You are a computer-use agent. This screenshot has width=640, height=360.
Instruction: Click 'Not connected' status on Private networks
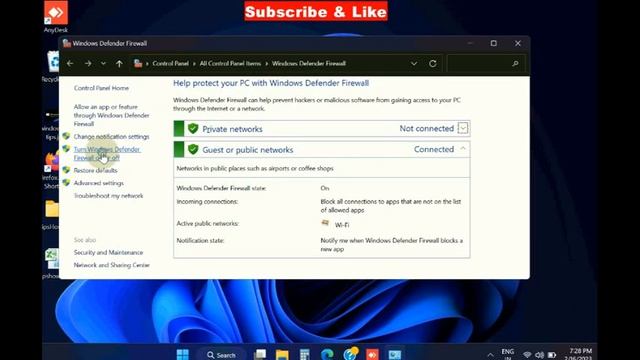click(427, 129)
